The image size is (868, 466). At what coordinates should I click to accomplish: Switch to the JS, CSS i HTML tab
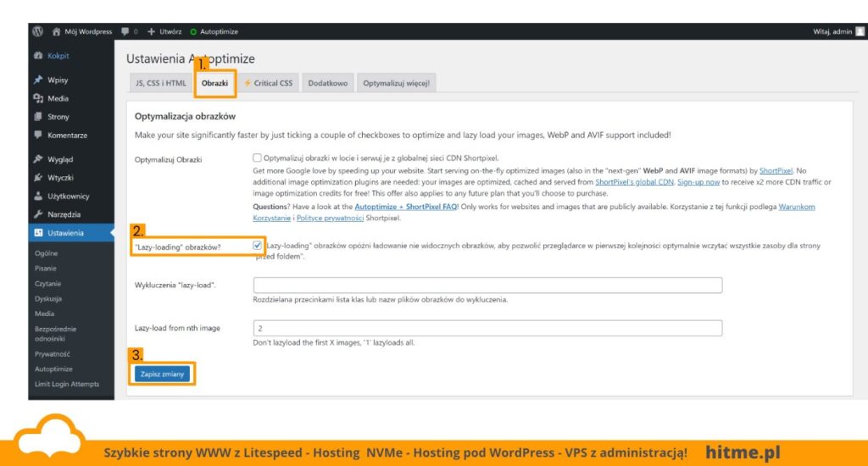pos(160,83)
